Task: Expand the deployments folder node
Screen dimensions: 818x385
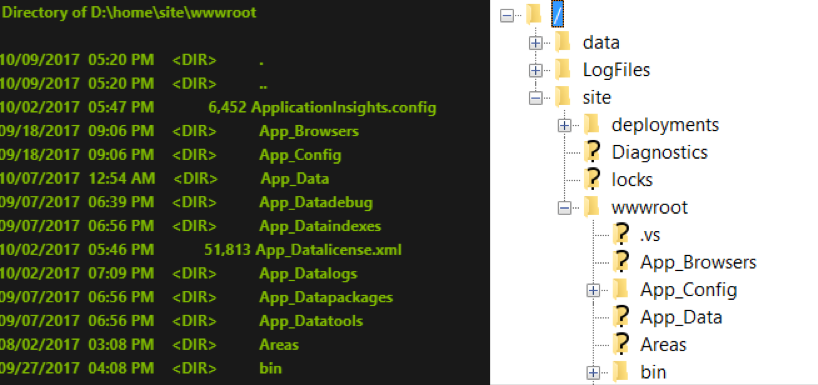Action: [564, 125]
